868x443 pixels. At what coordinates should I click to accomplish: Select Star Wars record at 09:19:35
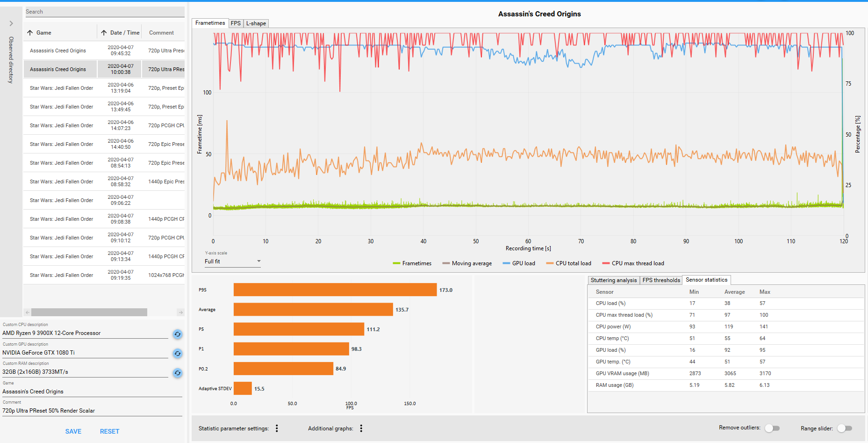tap(104, 275)
